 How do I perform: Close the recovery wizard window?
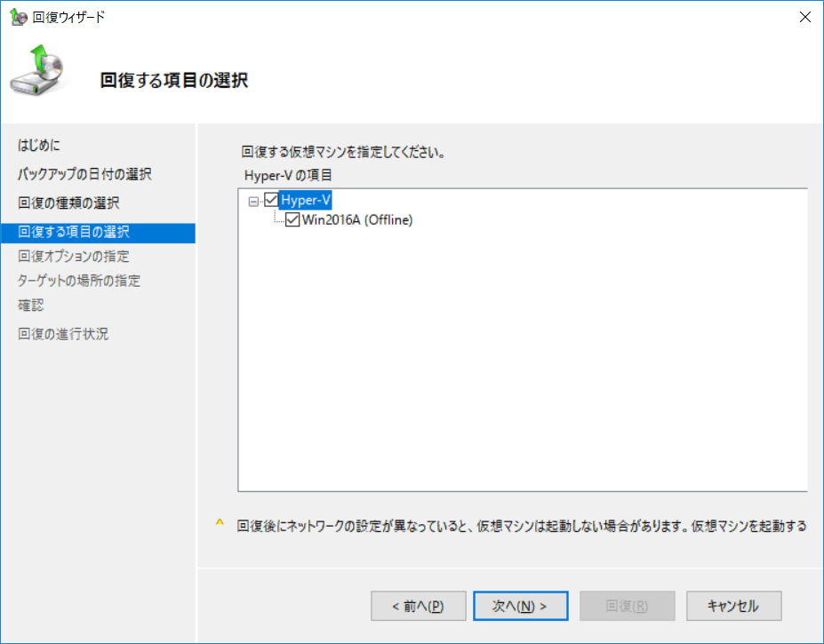tap(804, 18)
